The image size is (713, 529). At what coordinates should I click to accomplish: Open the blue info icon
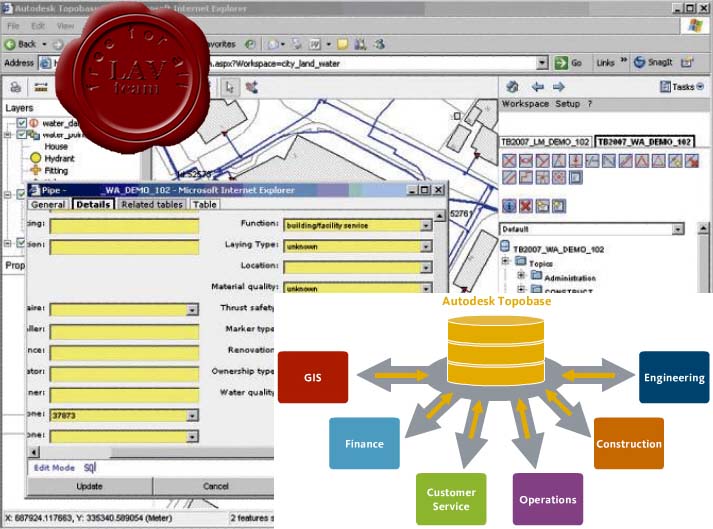(x=509, y=206)
